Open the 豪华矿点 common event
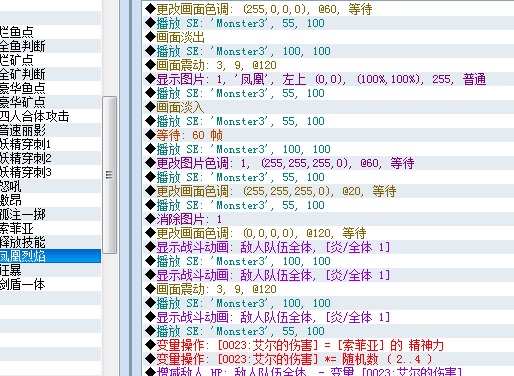Viewport: 514px width, 376px height. click(50, 102)
